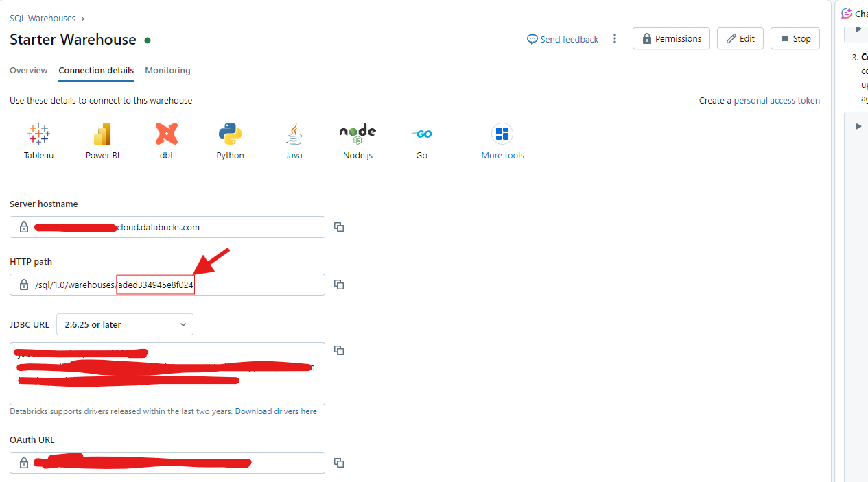Select the Power BI connection icon
The height and width of the screenshot is (482, 868).
[x=102, y=141]
